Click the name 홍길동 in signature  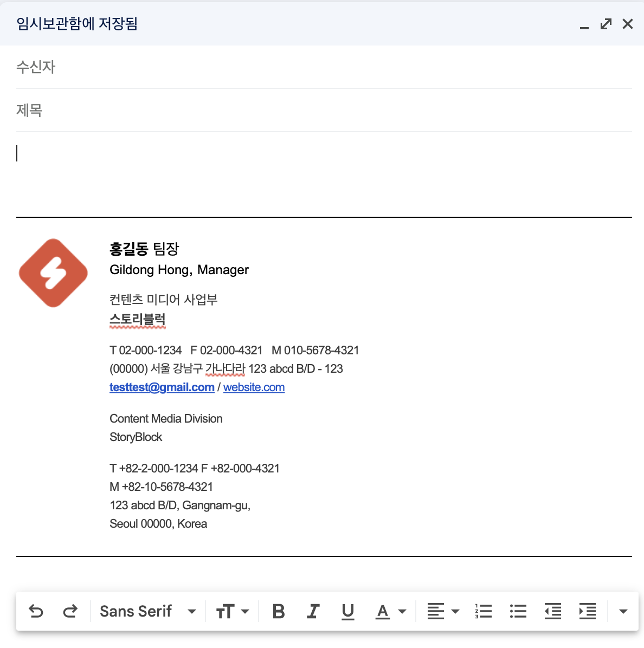[128, 248]
